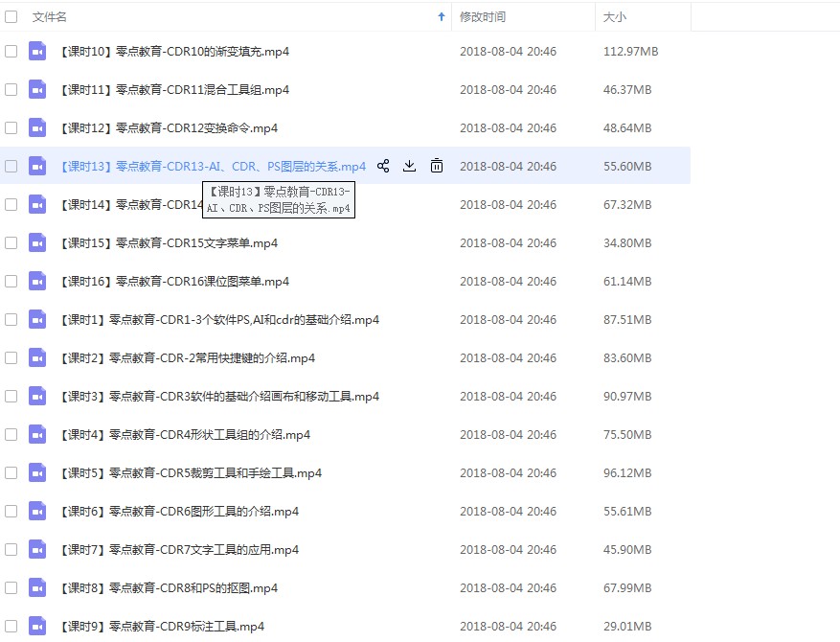Click the download icon for 课时13 file
The image size is (840, 642).
(409, 166)
